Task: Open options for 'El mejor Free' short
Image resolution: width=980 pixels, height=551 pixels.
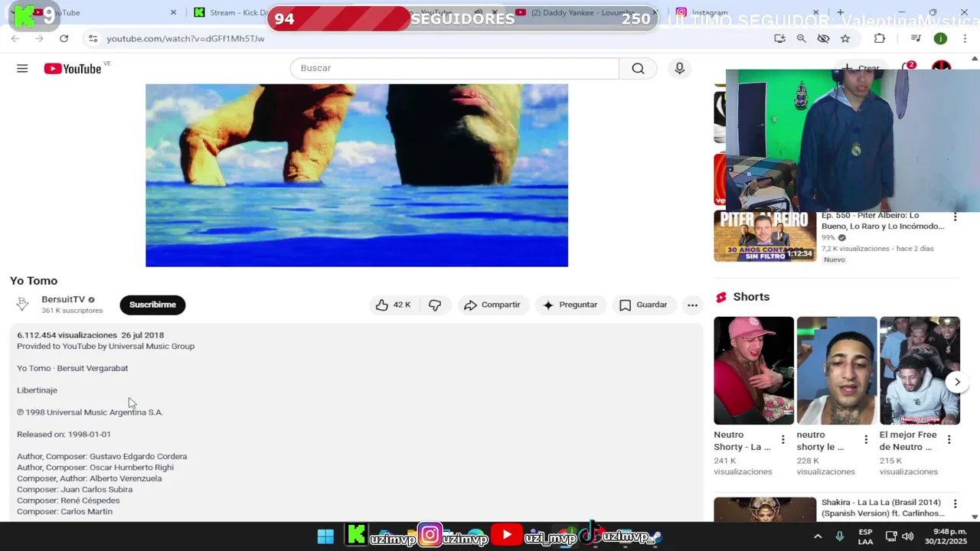Action: (949, 439)
